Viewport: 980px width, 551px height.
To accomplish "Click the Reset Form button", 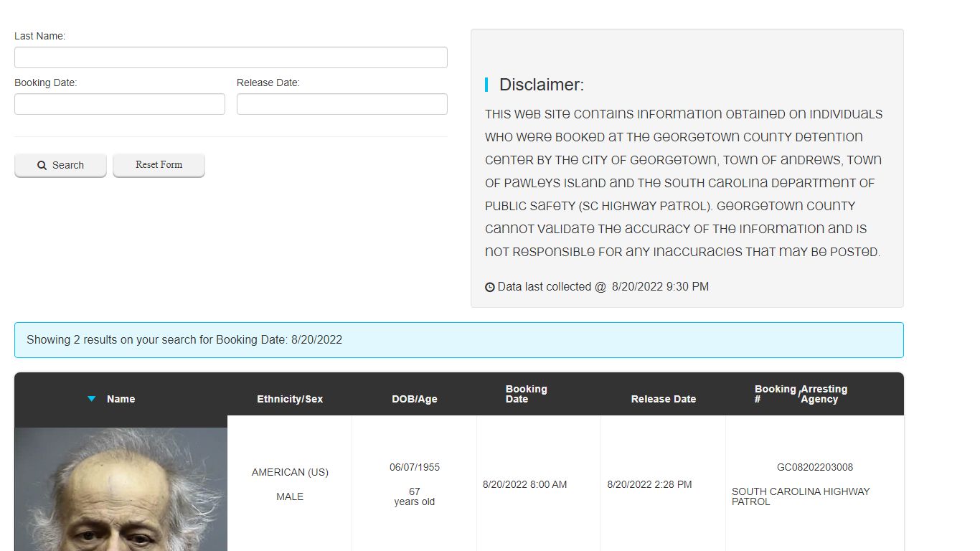I will pos(159,165).
